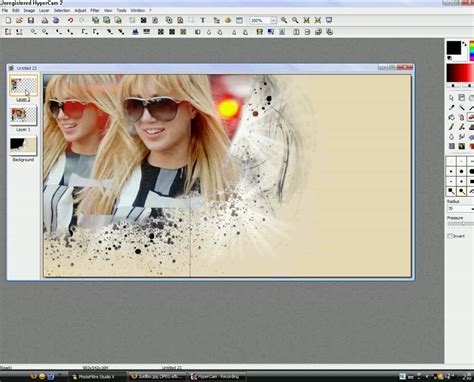Select the paint bucket fill tool
This screenshot has height=382, width=474.
pyautogui.click(x=452, y=117)
